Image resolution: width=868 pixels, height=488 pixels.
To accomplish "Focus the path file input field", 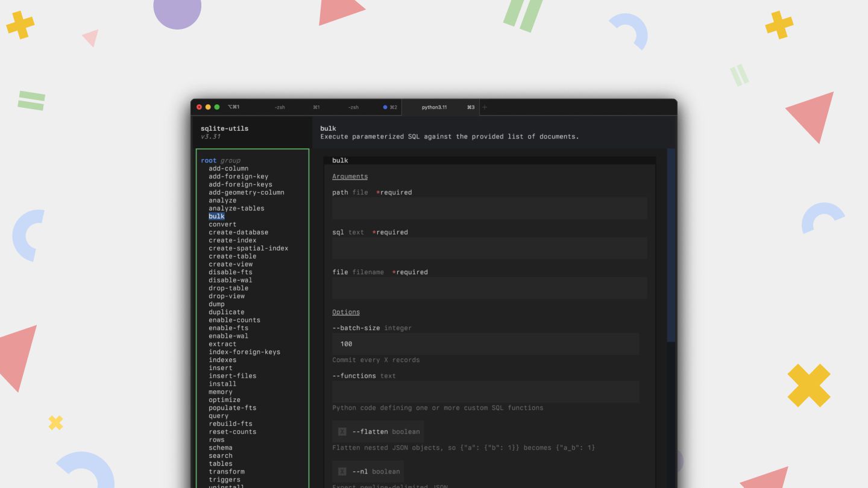I will 489,208.
